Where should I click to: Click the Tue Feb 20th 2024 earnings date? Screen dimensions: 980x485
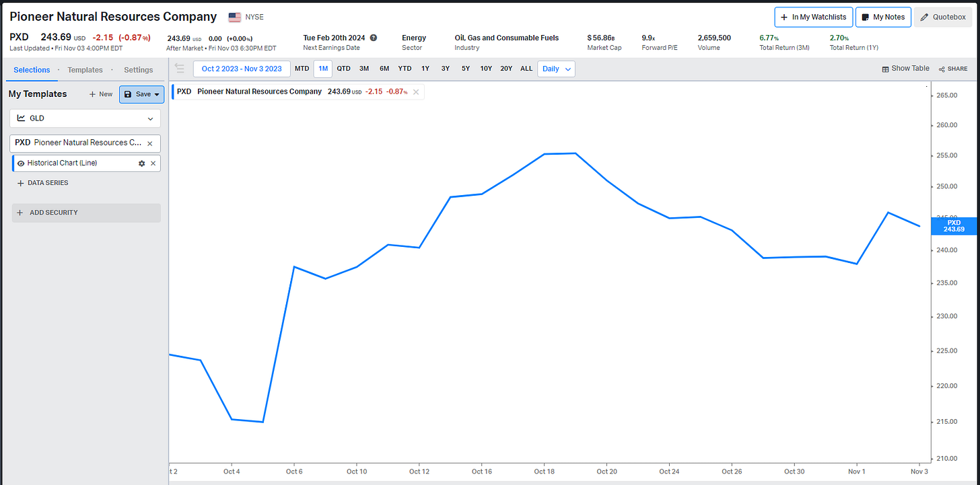(x=335, y=38)
